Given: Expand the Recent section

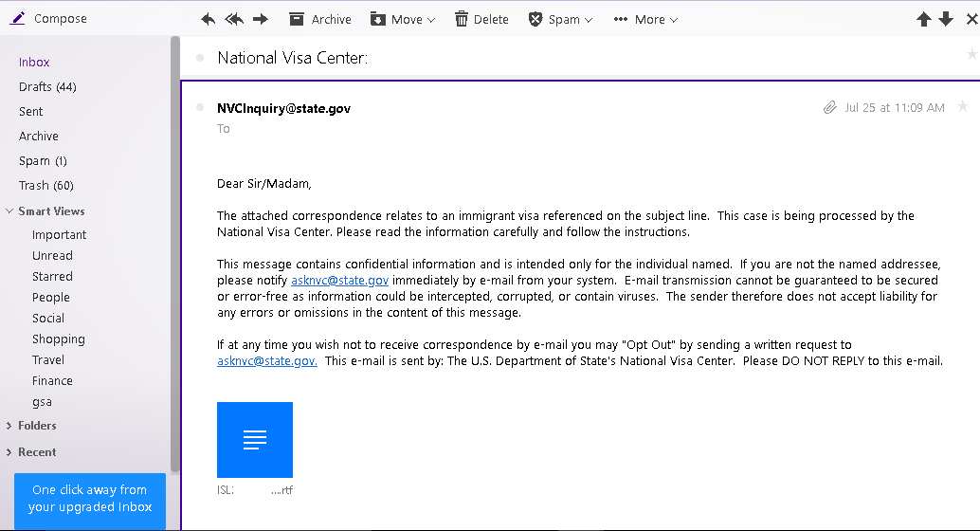Looking at the screenshot, I should (x=9, y=451).
